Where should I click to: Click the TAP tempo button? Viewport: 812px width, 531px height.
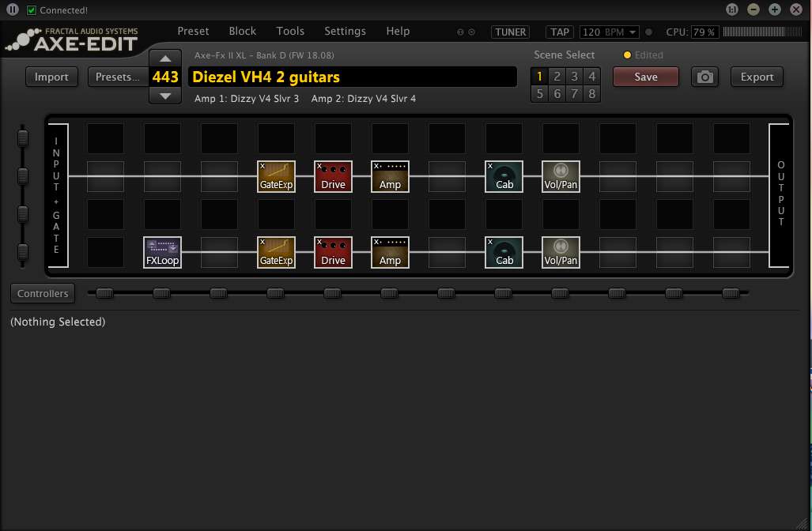(559, 32)
